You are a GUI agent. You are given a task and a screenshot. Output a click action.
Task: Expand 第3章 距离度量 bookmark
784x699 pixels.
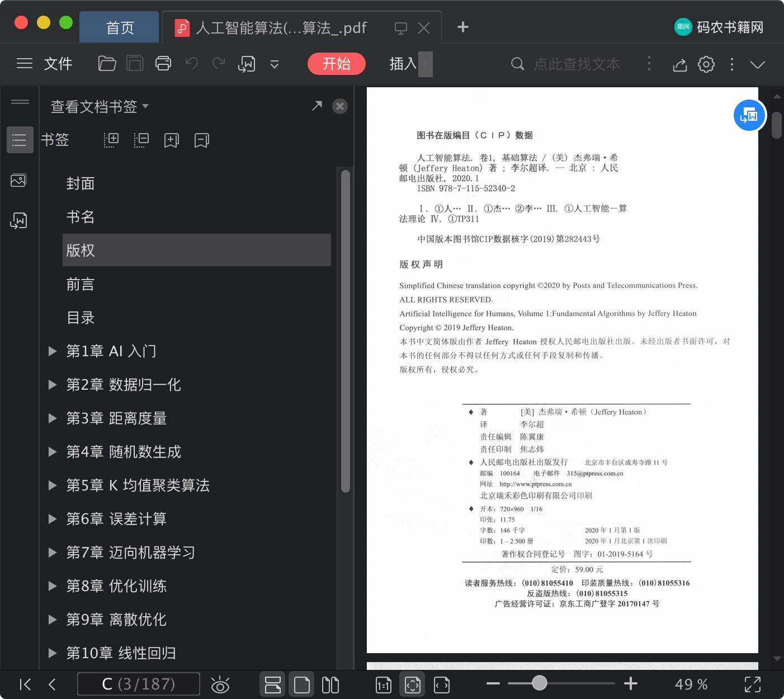click(x=53, y=418)
